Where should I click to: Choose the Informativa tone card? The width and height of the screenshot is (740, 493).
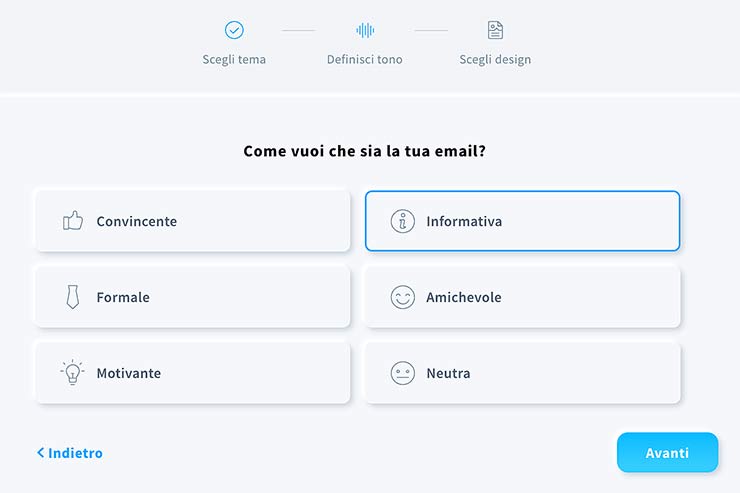tap(522, 221)
